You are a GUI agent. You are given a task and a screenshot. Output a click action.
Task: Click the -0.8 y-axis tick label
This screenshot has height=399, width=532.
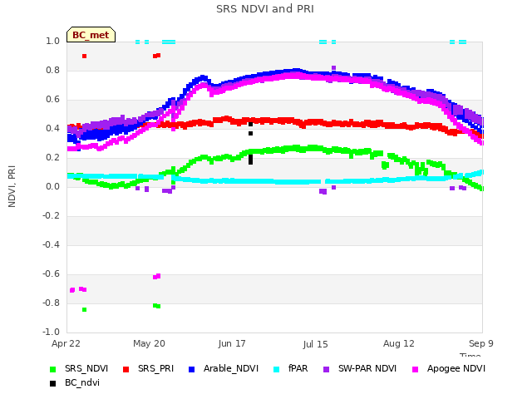coord(51,303)
